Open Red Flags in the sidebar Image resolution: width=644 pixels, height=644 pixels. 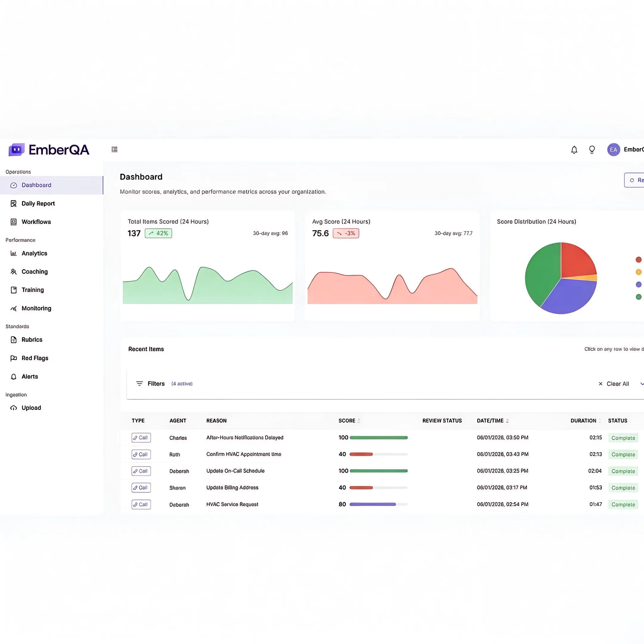point(52,358)
